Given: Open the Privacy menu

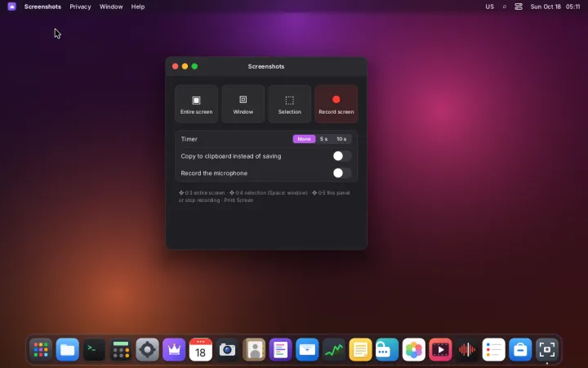Looking at the screenshot, I should (x=80, y=7).
